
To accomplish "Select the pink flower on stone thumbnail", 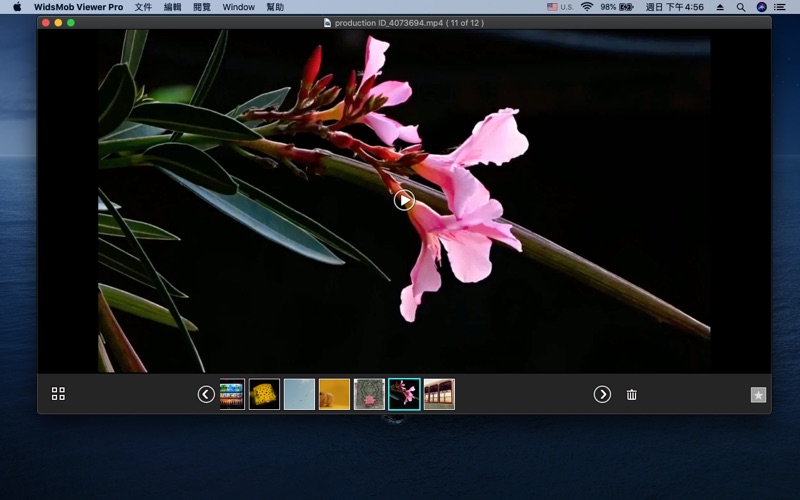I will click(369, 394).
